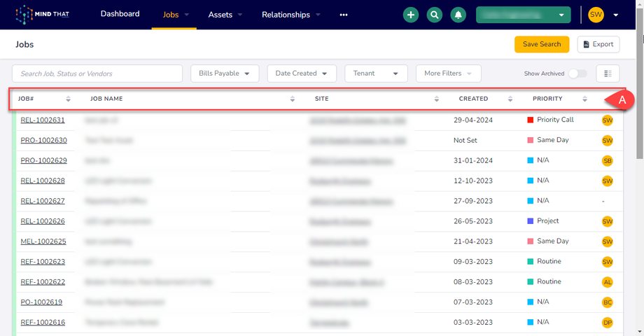Sort by JOB NAME column arrows

[x=293, y=99]
